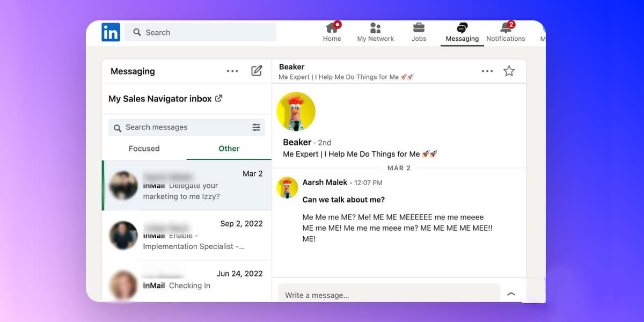Click message subject 'Can we talk about me?'

click(x=343, y=200)
